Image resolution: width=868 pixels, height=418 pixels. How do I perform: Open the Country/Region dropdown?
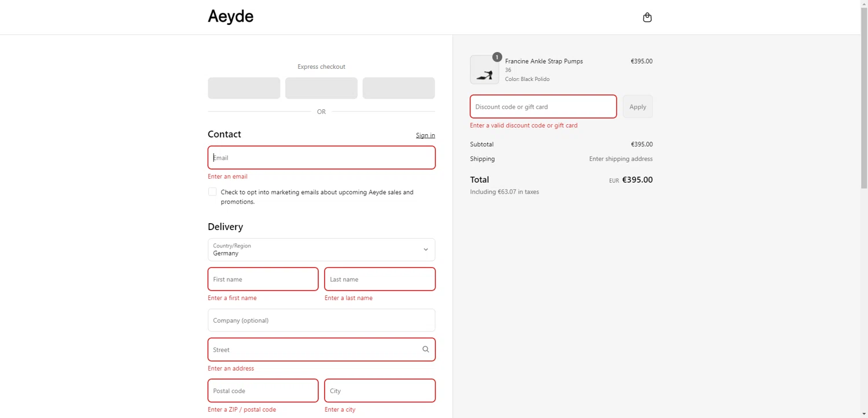tap(321, 250)
